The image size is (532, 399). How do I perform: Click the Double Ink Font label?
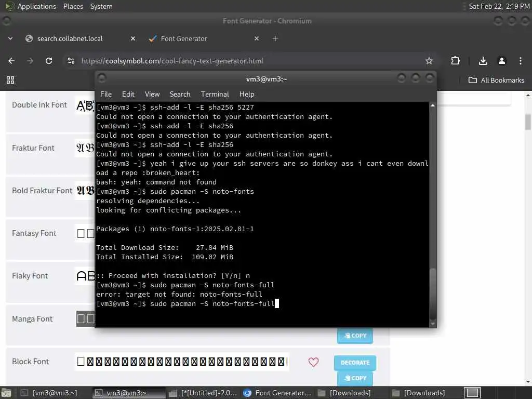[x=39, y=105]
